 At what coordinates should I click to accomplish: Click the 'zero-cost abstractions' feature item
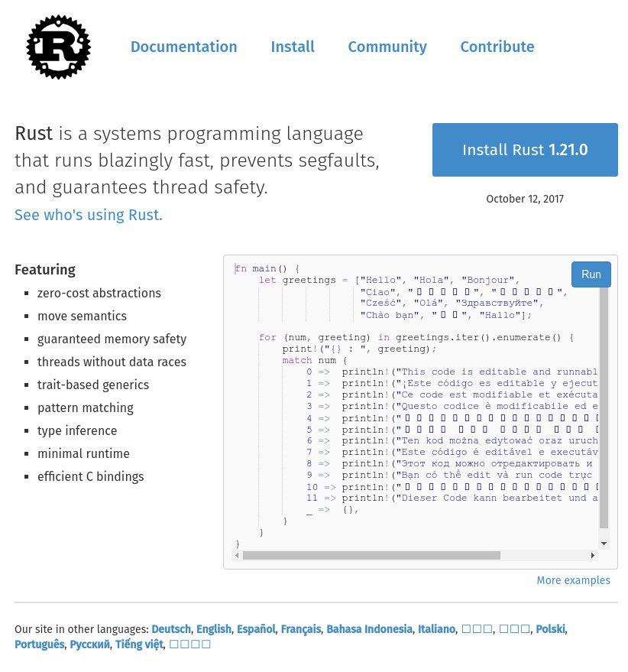(99, 293)
